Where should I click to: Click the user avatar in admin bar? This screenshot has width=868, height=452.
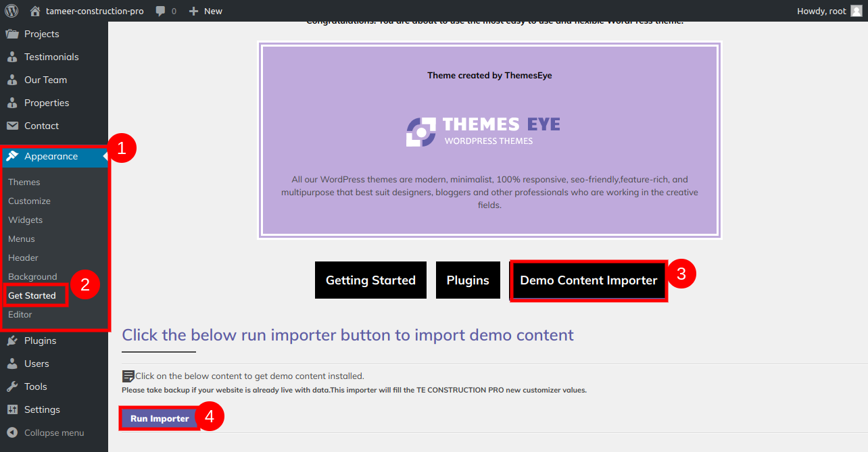click(x=857, y=11)
